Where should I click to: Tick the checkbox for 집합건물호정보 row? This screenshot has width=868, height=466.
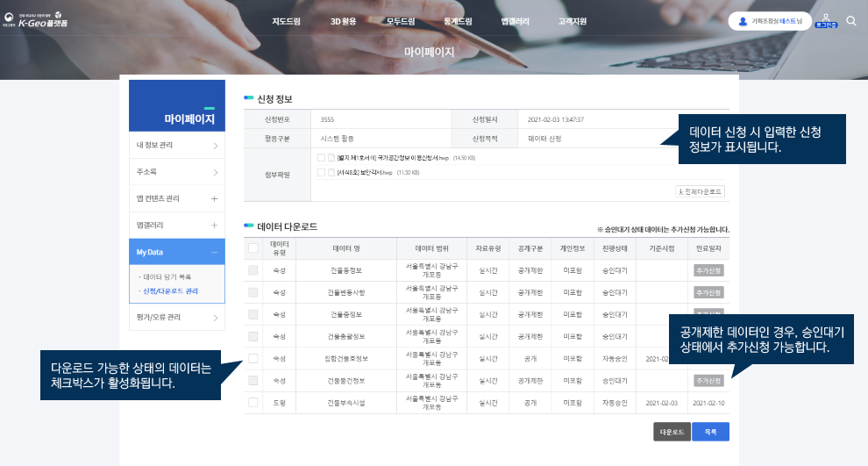point(253,358)
